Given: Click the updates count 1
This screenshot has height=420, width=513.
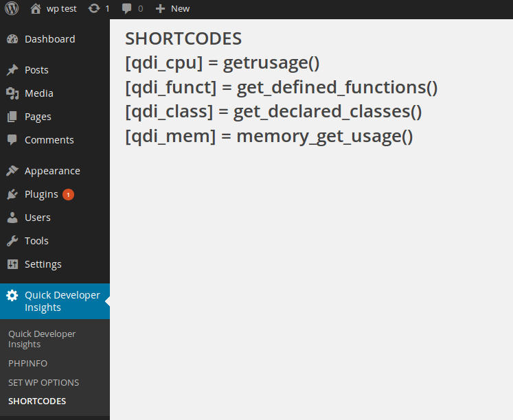Looking at the screenshot, I should [x=107, y=9].
